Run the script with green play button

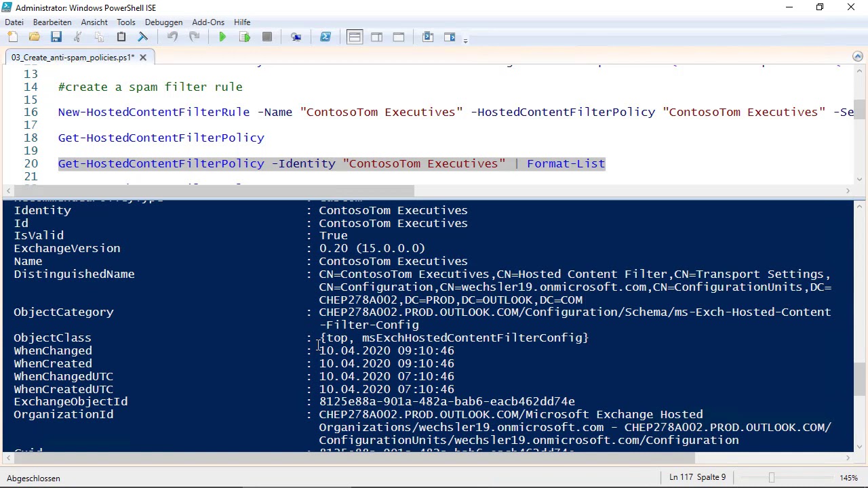222,37
